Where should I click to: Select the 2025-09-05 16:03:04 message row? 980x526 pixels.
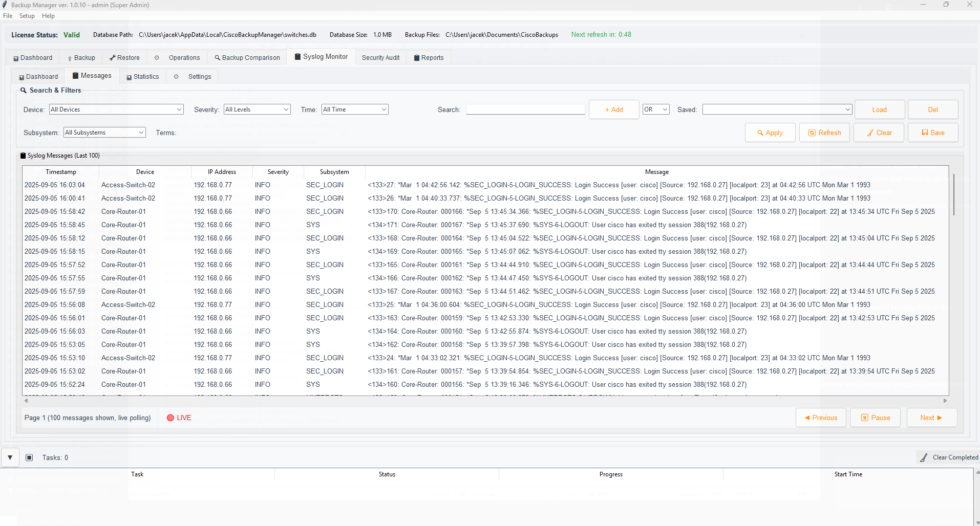pos(485,185)
